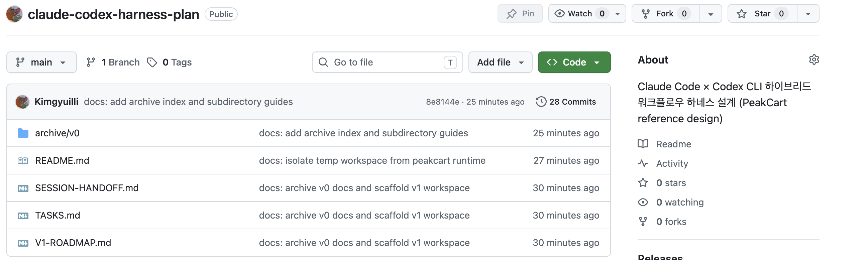Expand the Fork options dropdown arrow
Viewport: 868px width, 260px height.
point(710,14)
